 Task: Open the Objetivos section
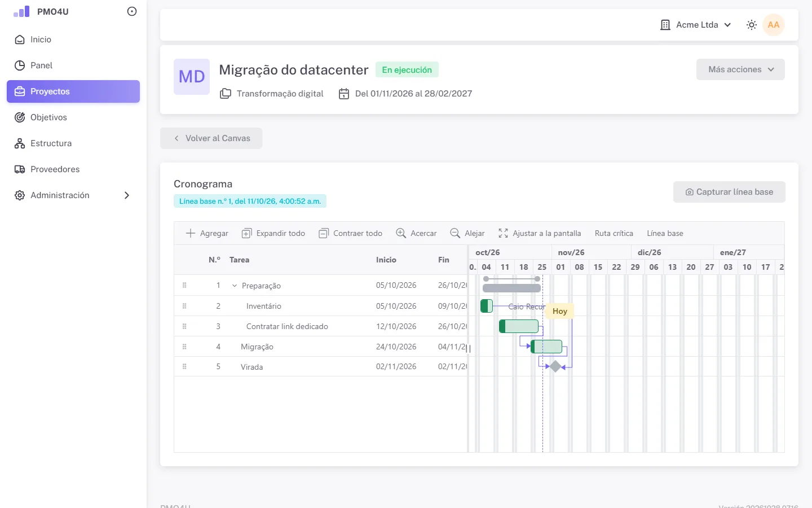(73, 117)
